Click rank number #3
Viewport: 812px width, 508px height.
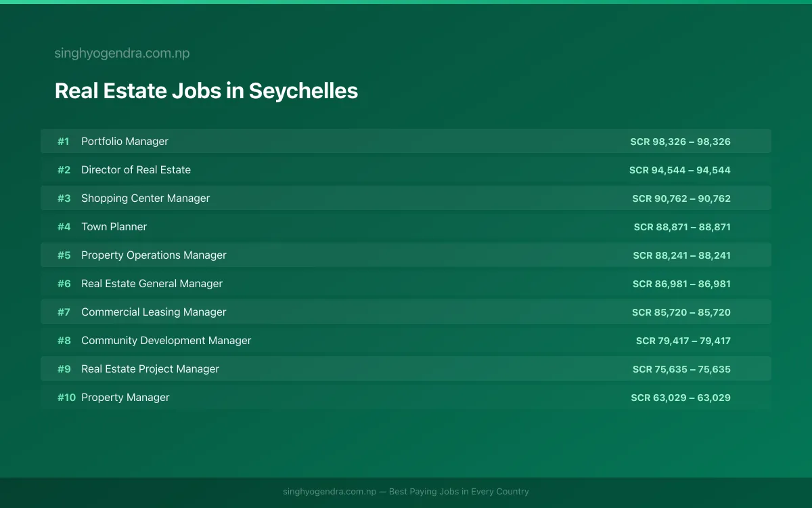[x=64, y=198]
